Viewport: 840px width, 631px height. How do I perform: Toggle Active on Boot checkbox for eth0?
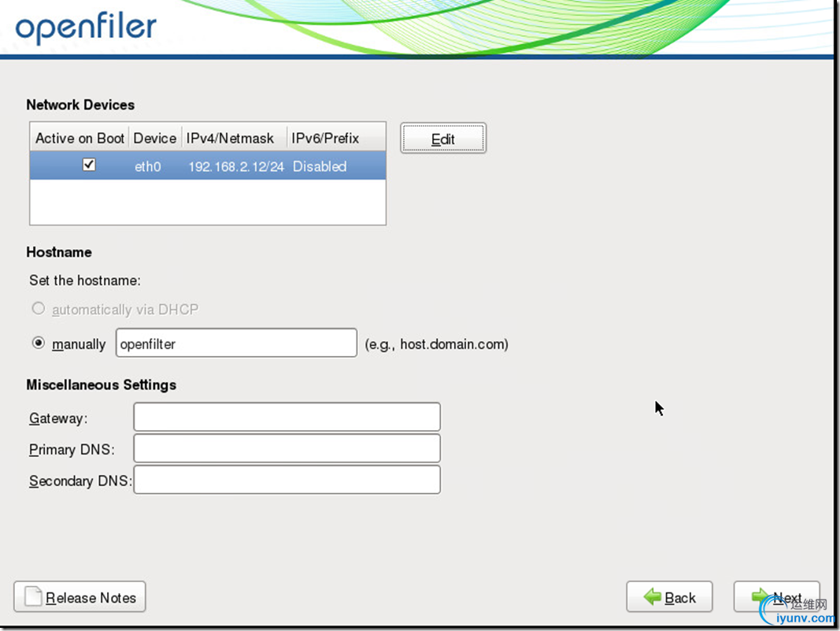tap(89, 165)
